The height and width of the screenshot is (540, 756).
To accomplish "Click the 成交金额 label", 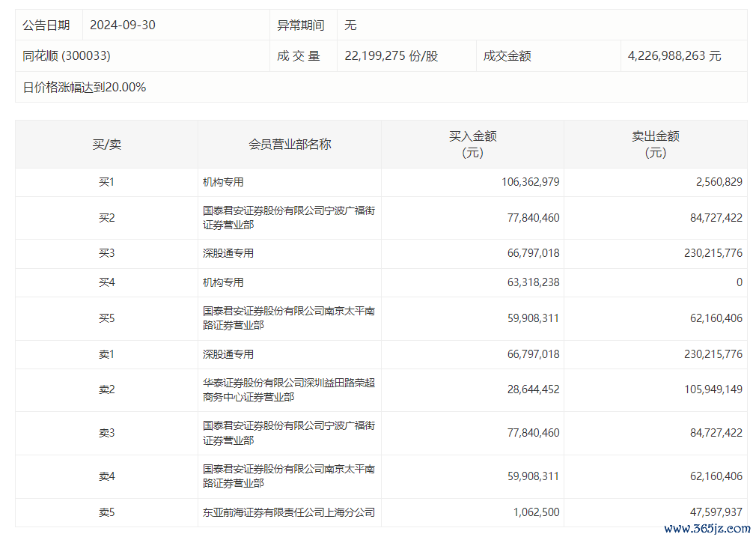I will [x=507, y=56].
